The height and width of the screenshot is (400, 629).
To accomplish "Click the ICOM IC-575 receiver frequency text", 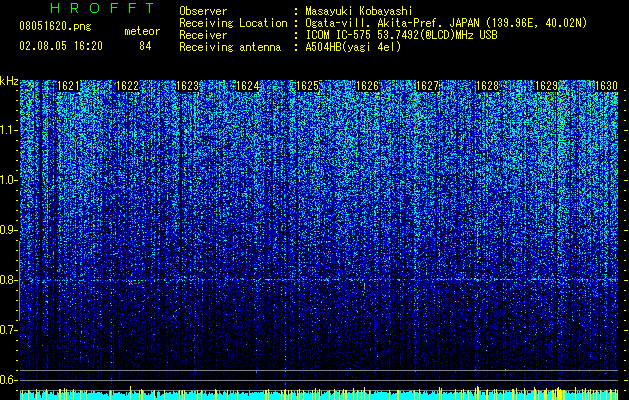I will click(401, 35).
